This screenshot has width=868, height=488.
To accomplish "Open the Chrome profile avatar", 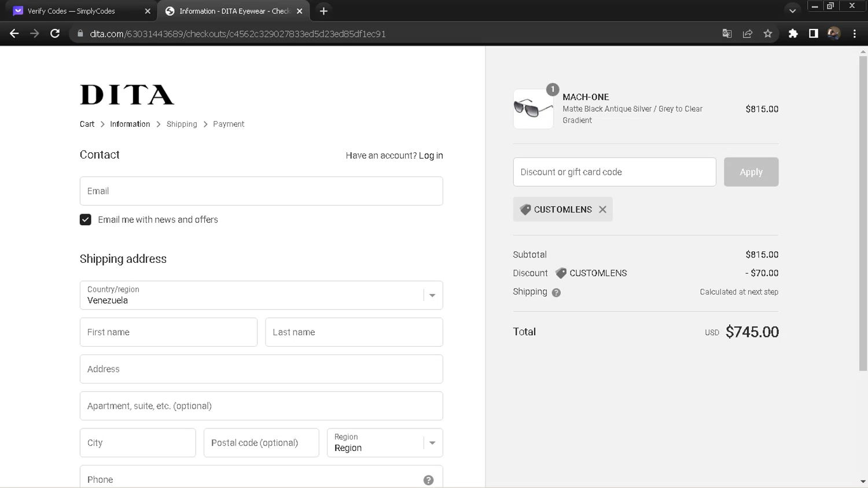I will [x=834, y=34].
